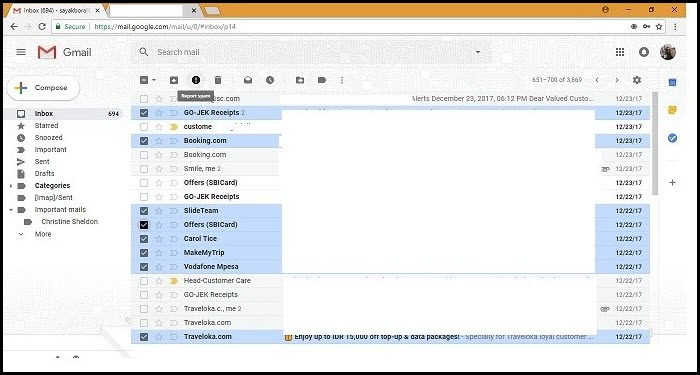This screenshot has height=375, width=700.
Task: Uncheck the SlideTeam email checkbox
Action: click(x=144, y=211)
